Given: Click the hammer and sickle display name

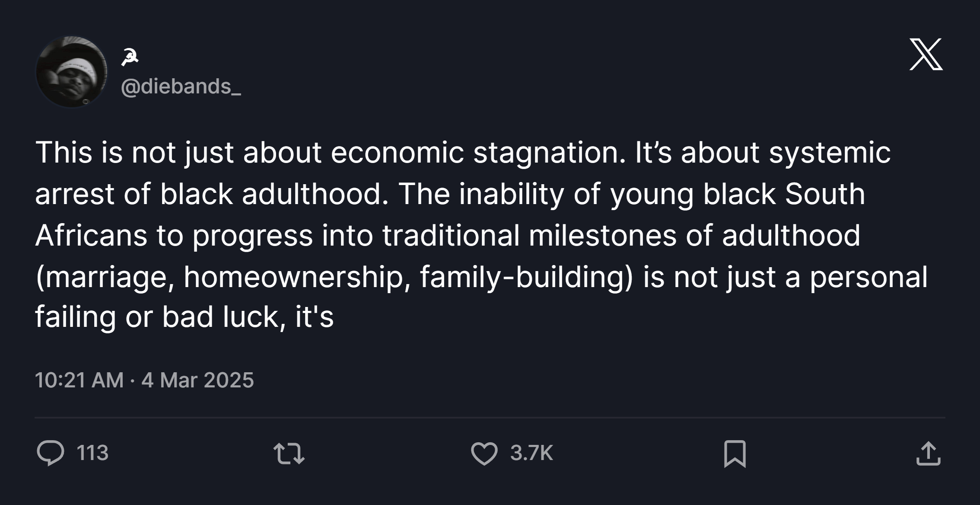Looking at the screenshot, I should [x=130, y=57].
